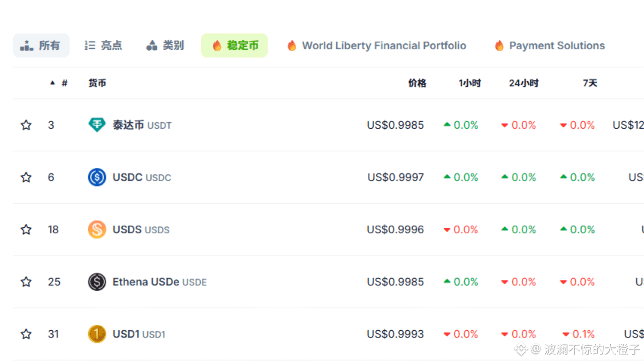Click the orange USDS coin icon

point(97,229)
